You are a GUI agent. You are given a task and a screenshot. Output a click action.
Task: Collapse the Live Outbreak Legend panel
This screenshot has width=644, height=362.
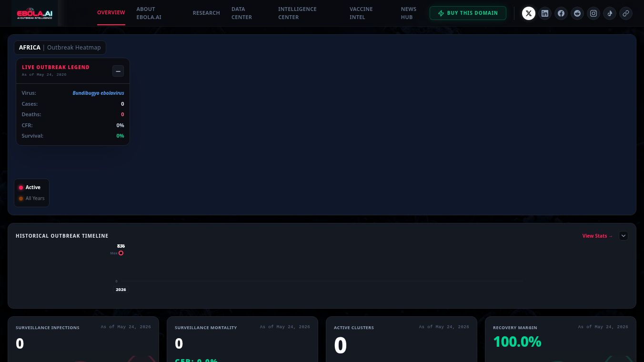click(x=118, y=71)
